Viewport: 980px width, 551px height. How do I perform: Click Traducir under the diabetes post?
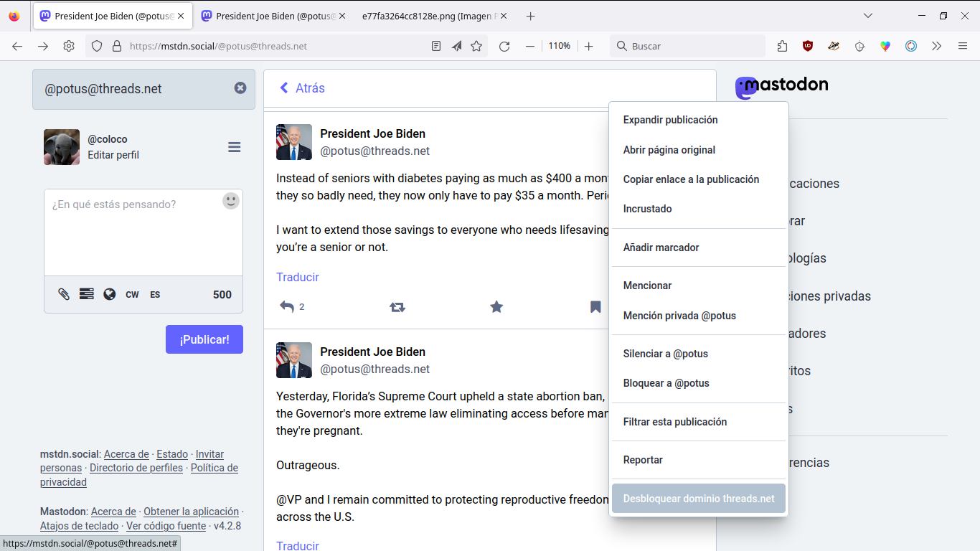298,277
